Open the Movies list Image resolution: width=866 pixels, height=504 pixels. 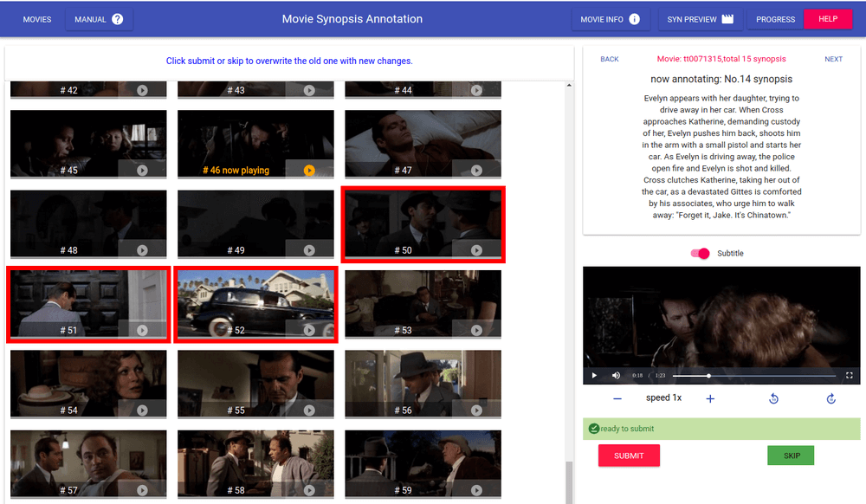point(36,19)
